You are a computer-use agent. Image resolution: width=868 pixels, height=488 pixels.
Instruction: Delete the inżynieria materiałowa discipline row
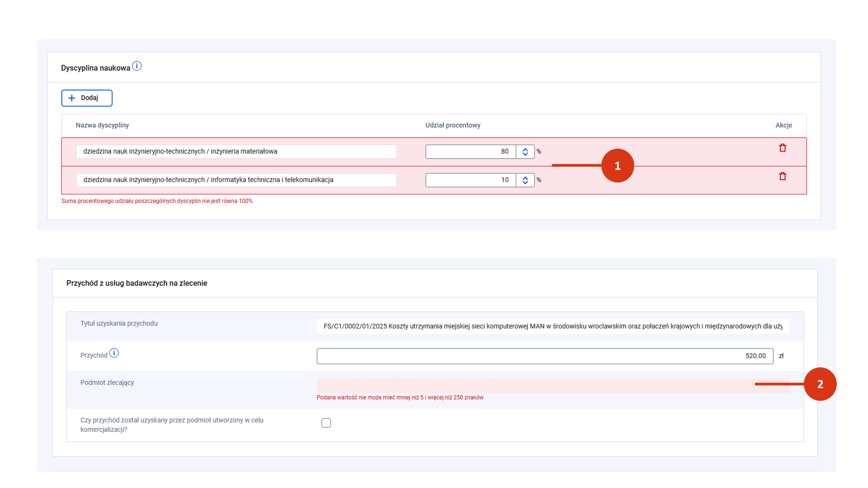coord(783,148)
